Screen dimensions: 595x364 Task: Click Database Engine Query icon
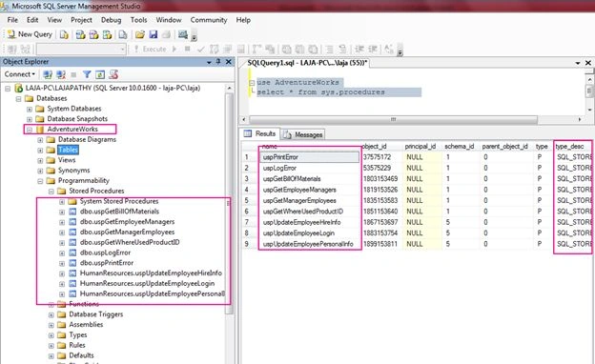coord(64,35)
